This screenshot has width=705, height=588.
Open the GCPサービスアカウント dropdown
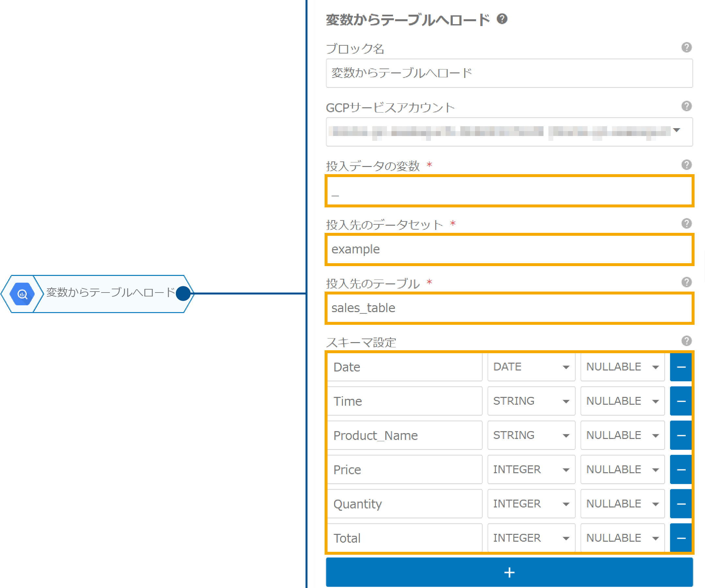[x=509, y=132]
